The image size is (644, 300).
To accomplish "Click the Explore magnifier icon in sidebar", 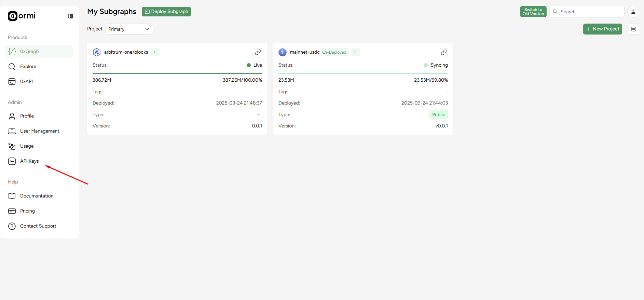I will click(x=12, y=67).
